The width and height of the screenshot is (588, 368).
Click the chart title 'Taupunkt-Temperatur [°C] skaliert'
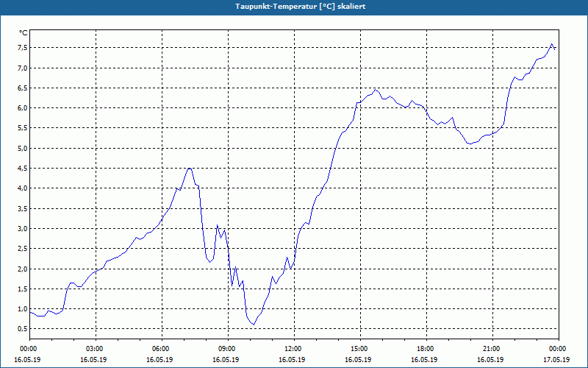301,7
